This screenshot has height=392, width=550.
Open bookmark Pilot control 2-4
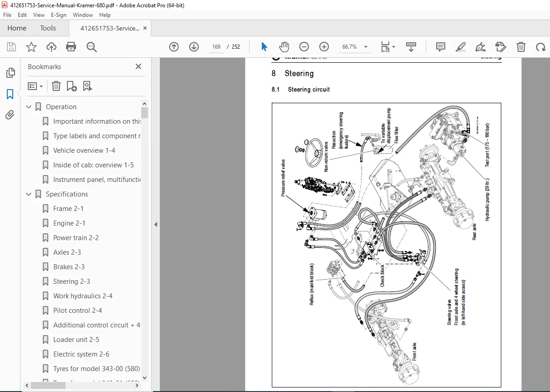77,311
